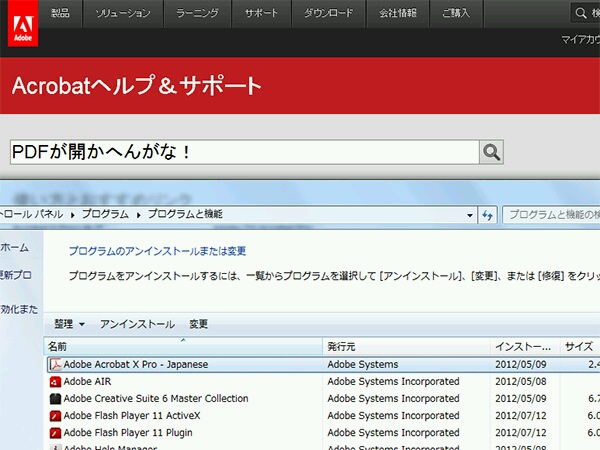Click the Adobe Systems publisher cell for Acrobat

(x=363, y=365)
